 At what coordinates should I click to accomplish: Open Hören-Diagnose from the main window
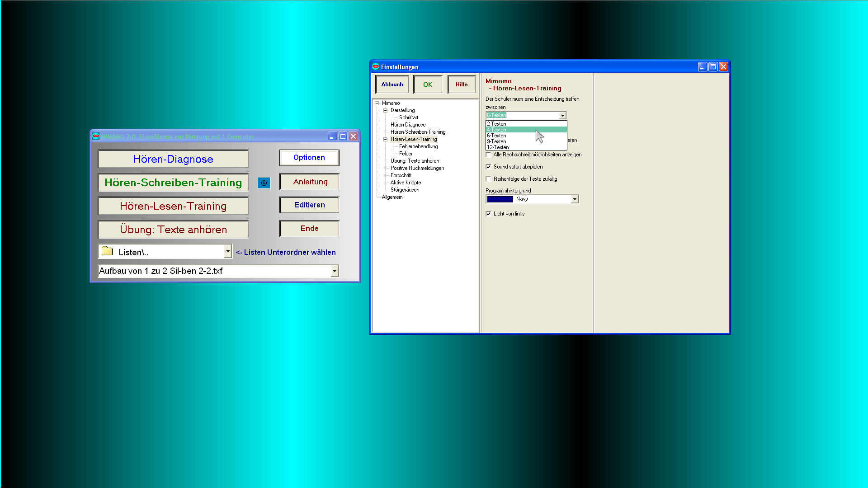click(x=173, y=159)
